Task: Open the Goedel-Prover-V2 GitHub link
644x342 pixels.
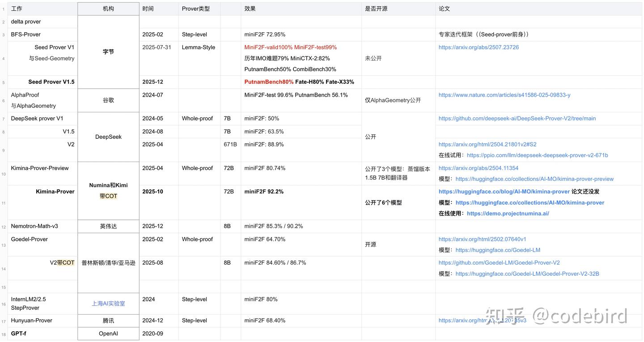Action: (499, 263)
